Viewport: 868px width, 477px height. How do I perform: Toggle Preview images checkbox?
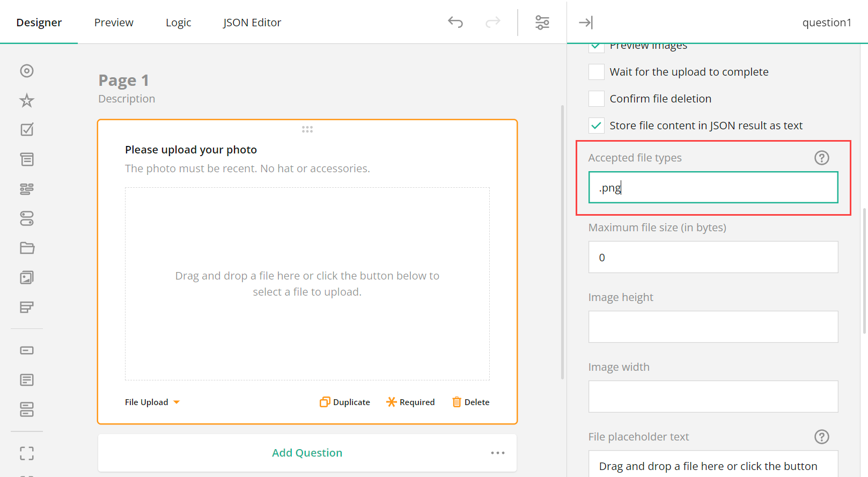click(x=596, y=47)
